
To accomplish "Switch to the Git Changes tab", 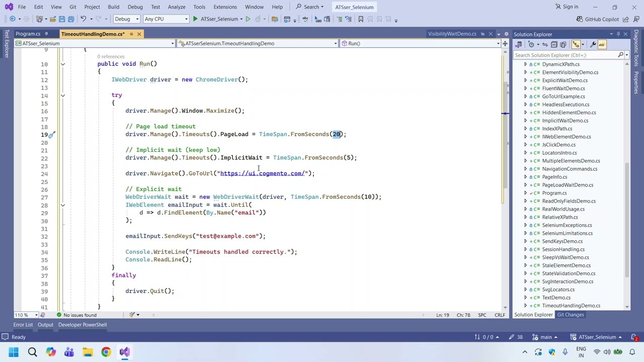I will pos(571,315).
